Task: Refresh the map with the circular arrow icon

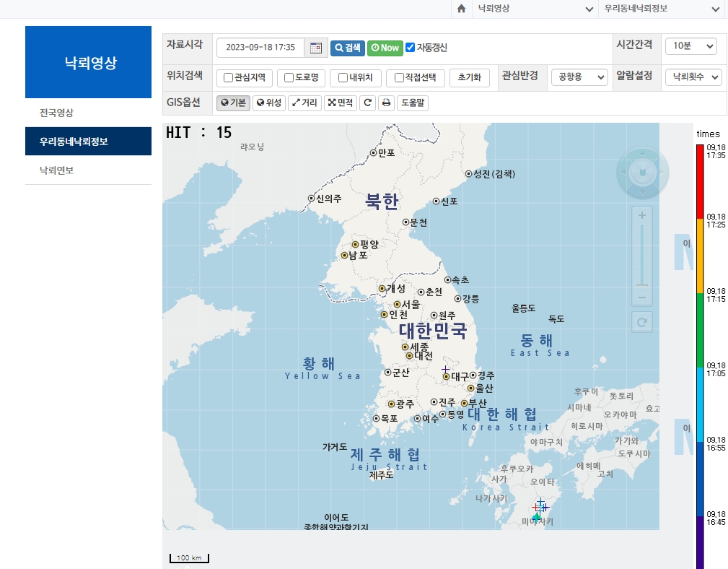Action: [367, 103]
